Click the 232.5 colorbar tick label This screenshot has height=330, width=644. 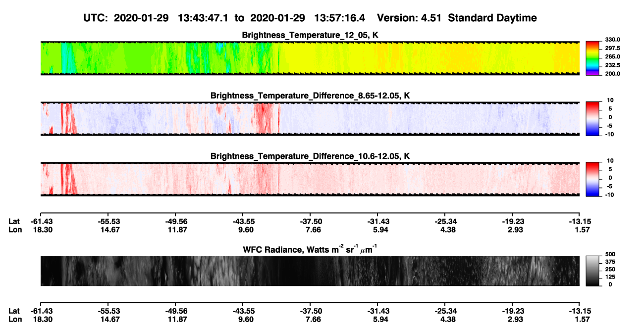point(613,65)
